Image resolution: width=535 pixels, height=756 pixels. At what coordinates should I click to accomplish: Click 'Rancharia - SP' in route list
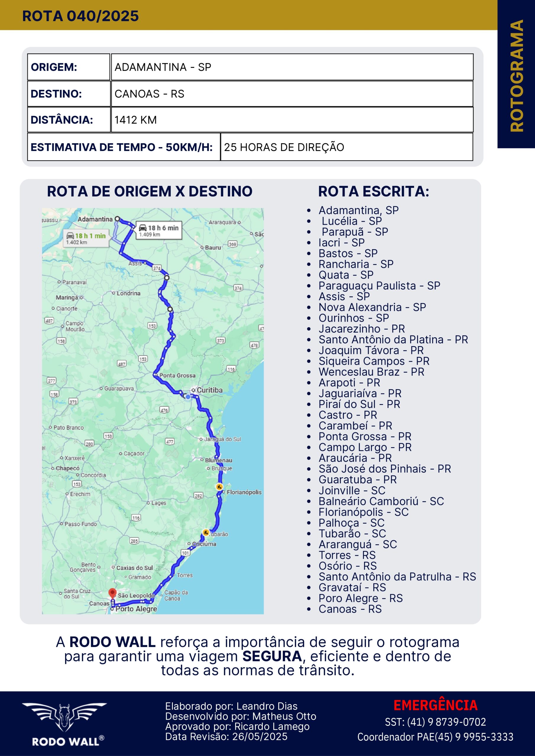coord(356,264)
